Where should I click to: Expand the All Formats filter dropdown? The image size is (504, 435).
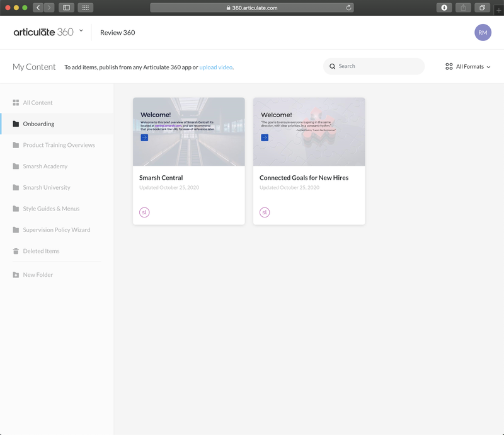point(467,66)
